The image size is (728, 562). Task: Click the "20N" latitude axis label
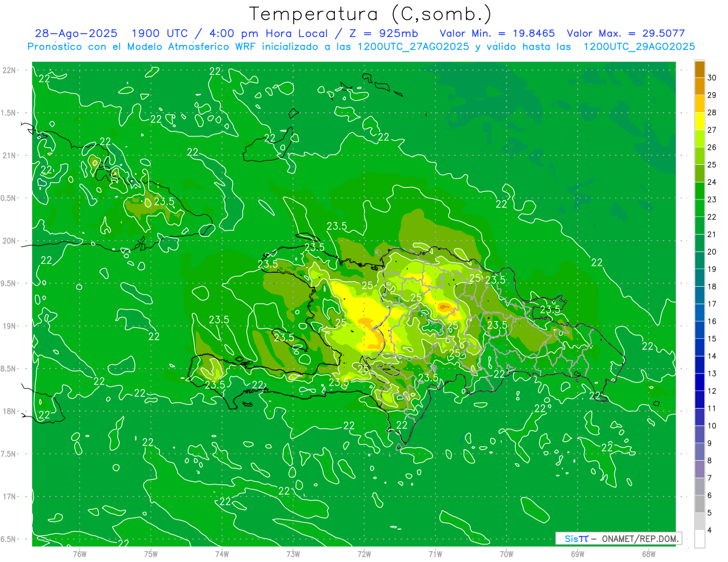(x=9, y=241)
